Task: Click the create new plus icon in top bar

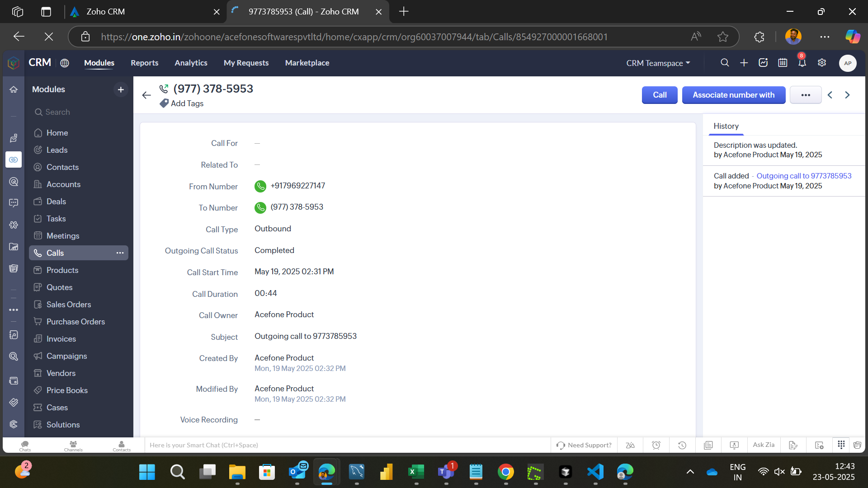Action: (744, 63)
